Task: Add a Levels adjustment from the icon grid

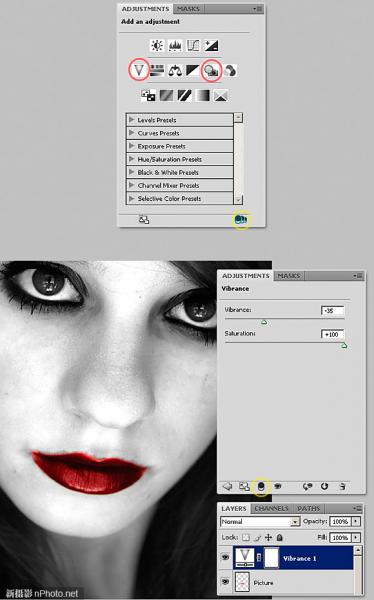Action: [x=175, y=46]
